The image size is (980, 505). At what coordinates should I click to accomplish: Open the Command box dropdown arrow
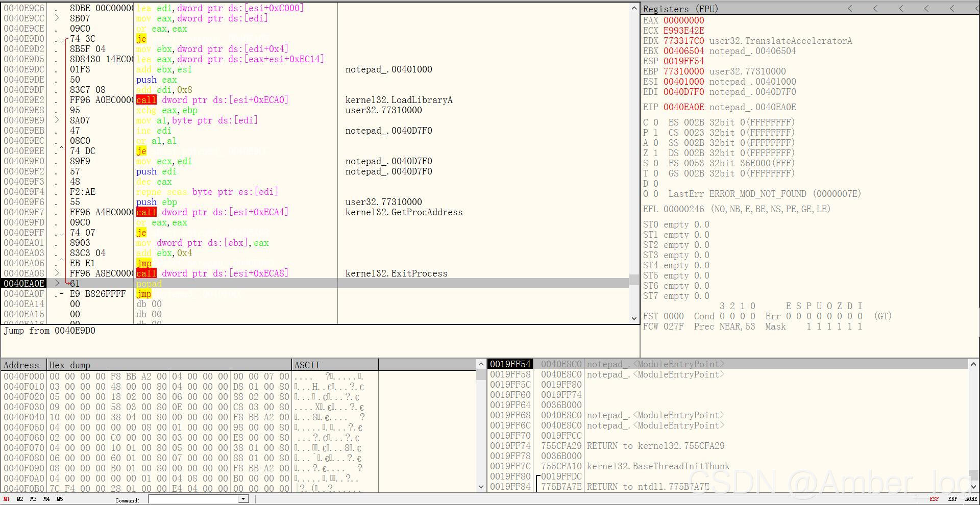[x=243, y=499]
